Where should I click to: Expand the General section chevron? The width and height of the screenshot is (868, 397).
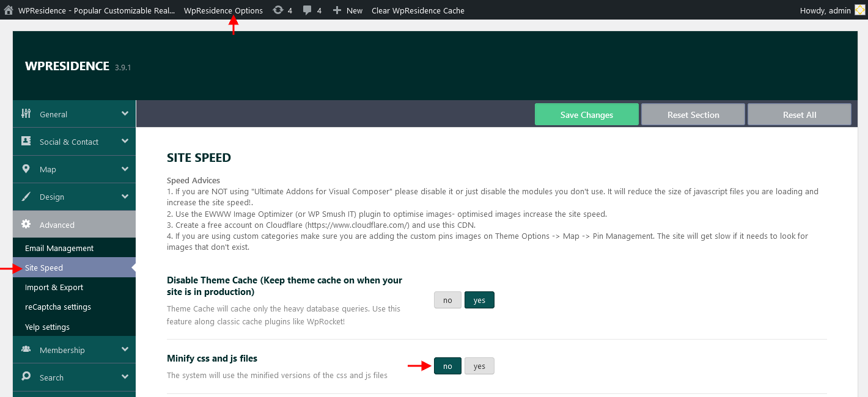[125, 114]
